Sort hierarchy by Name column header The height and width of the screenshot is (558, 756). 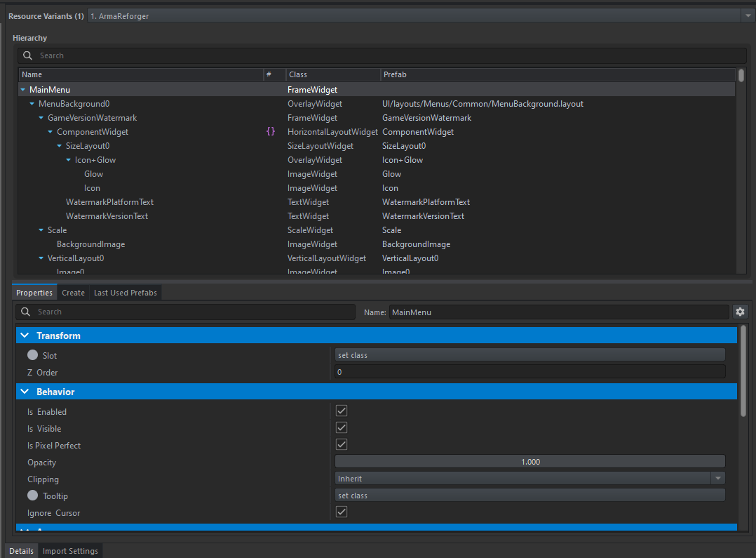(141, 74)
